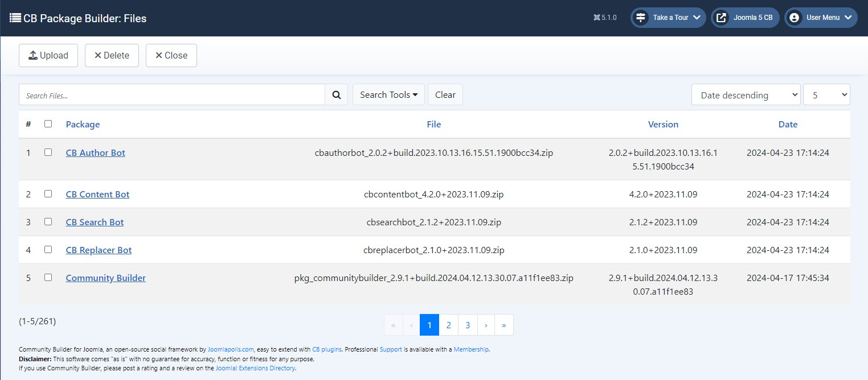
Task: Open the Joomla 5 CB site link
Action: coord(745,18)
